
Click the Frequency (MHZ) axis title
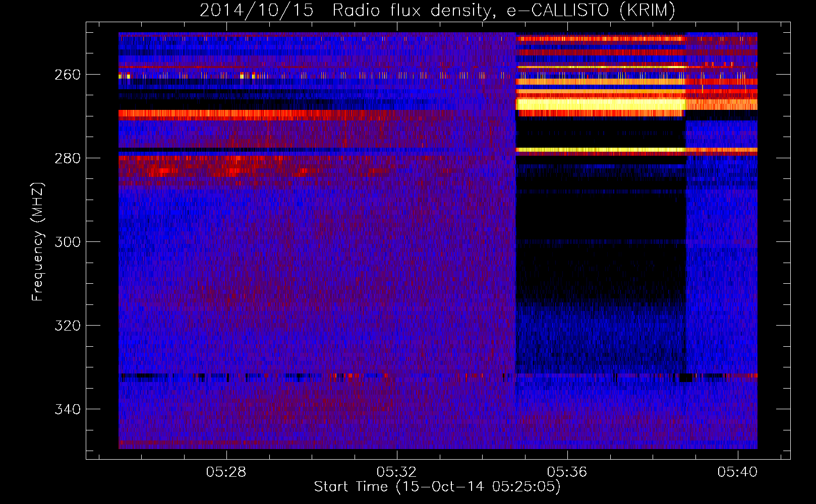(38, 242)
